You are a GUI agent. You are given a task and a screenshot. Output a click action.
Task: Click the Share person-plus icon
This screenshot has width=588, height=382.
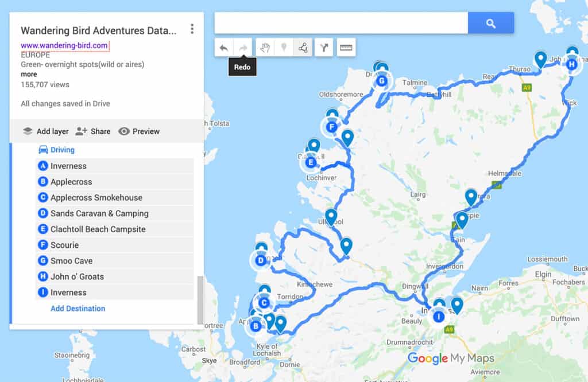click(x=81, y=131)
